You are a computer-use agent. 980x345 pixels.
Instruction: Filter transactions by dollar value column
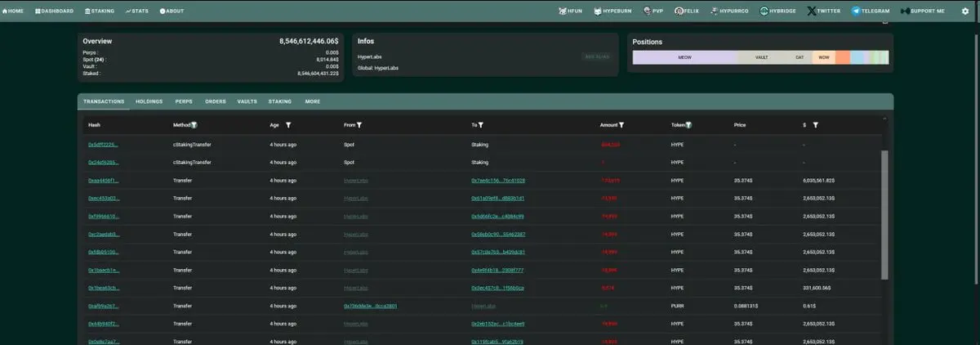coord(816,125)
